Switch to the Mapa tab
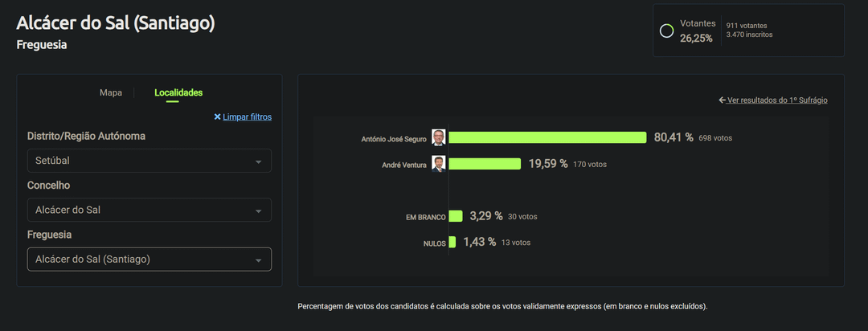Screen dimensions: 868x331 point(111,92)
